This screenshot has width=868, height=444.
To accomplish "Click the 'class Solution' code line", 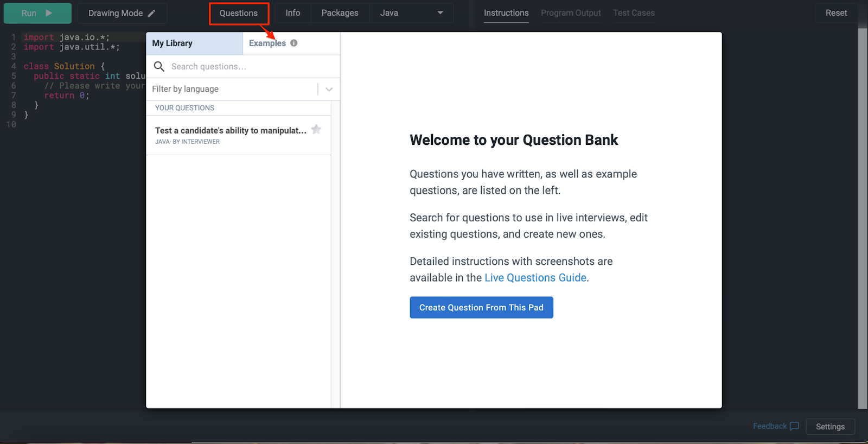I will (x=64, y=66).
